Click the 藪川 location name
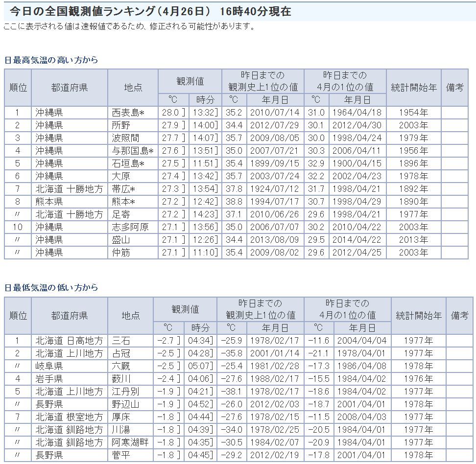 (x=121, y=379)
